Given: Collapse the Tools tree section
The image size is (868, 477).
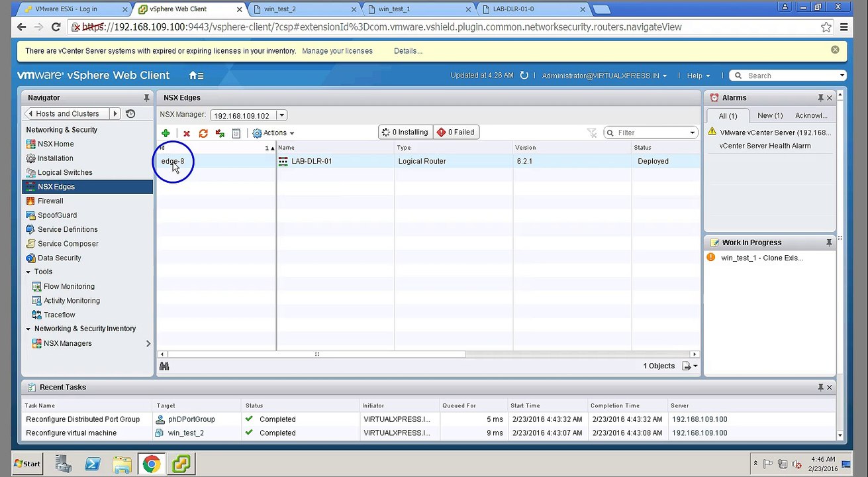Looking at the screenshot, I should point(28,272).
